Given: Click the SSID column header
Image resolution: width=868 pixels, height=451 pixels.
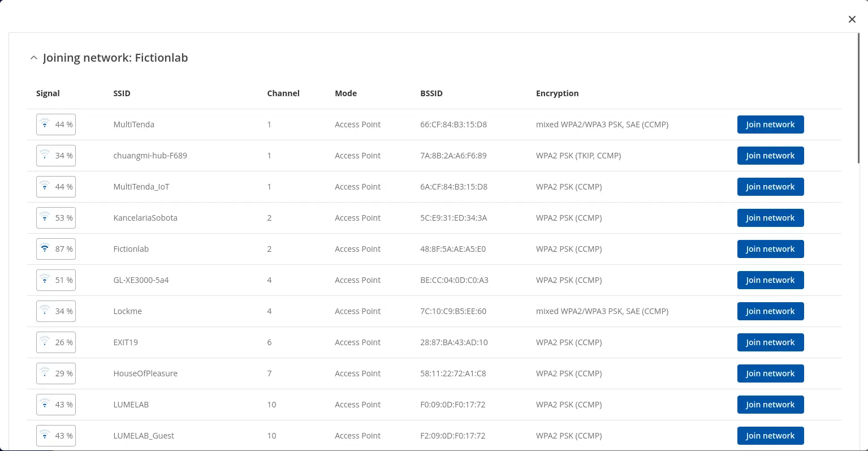Looking at the screenshot, I should [x=122, y=93].
